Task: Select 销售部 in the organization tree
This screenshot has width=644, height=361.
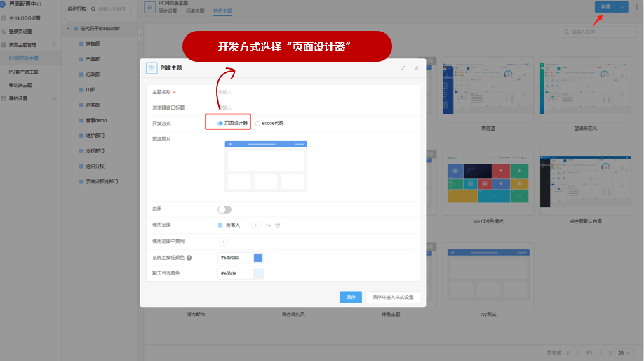Action: 93,44
